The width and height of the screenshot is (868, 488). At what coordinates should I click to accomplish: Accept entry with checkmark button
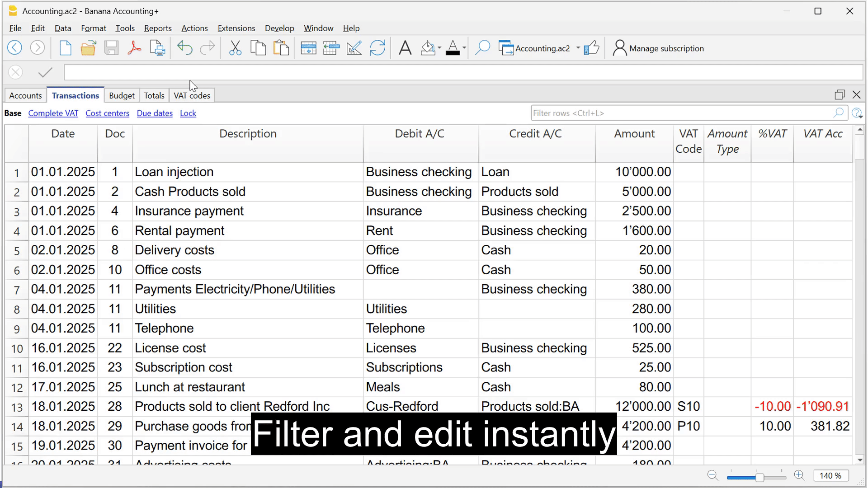[45, 72]
